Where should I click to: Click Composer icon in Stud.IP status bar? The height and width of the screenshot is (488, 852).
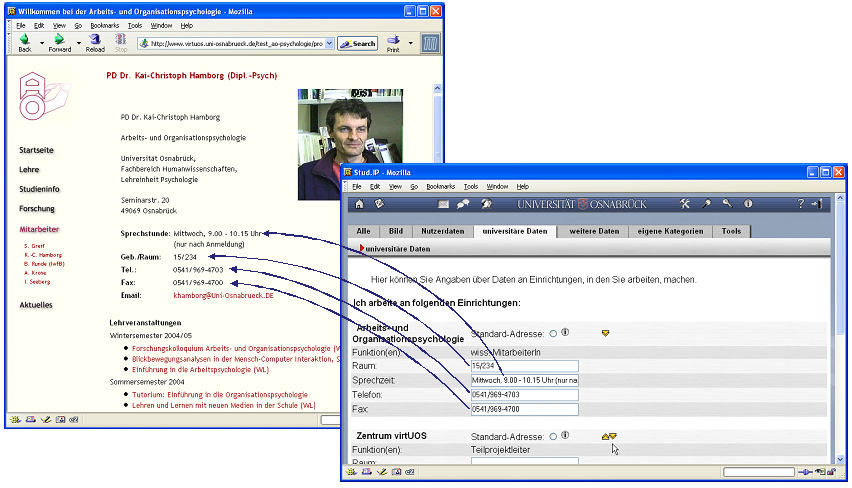[x=382, y=472]
